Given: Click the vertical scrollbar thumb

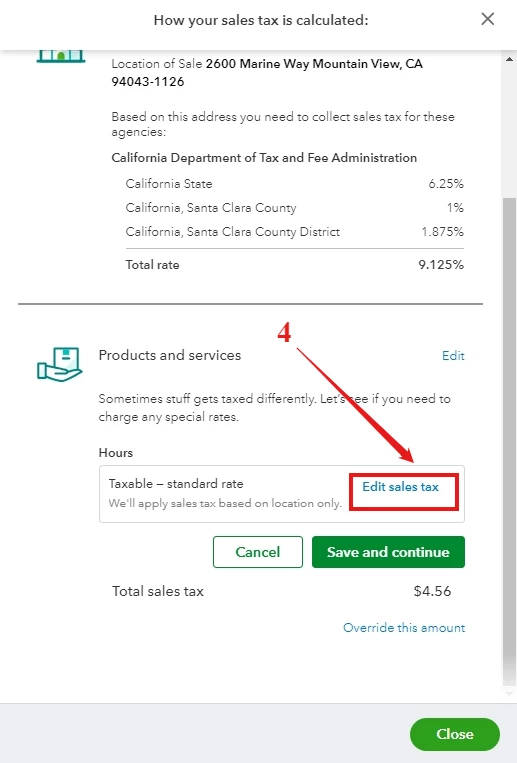Looking at the screenshot, I should (509, 440).
